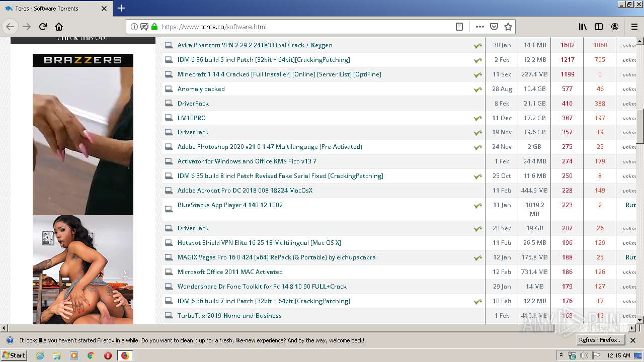Open Activator for Windows and Office KMS Pico link
The image size is (644, 362).
click(247, 161)
